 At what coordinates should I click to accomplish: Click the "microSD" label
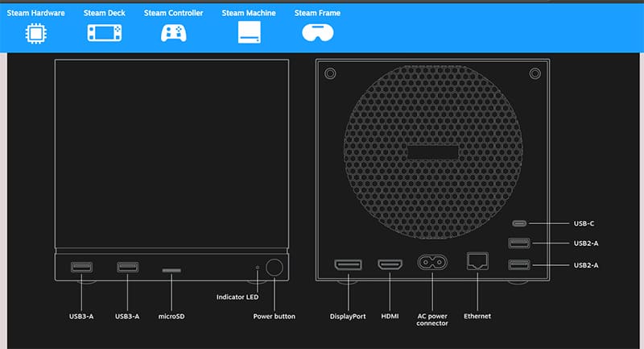(171, 316)
